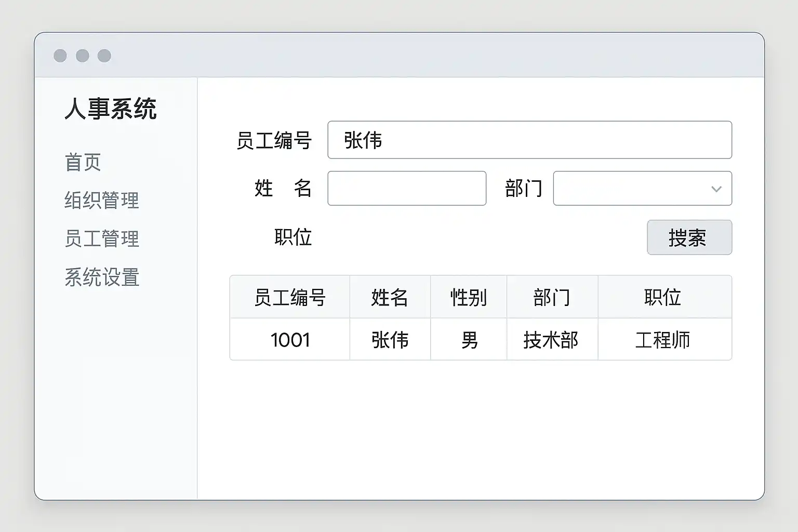The height and width of the screenshot is (532, 798).
Task: Click the 职位 table column header
Action: click(x=662, y=298)
